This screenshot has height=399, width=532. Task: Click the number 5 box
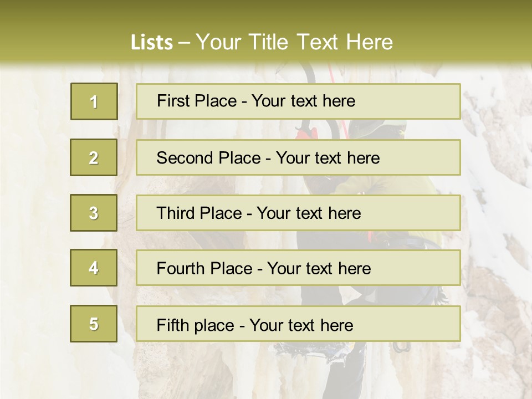(94, 324)
